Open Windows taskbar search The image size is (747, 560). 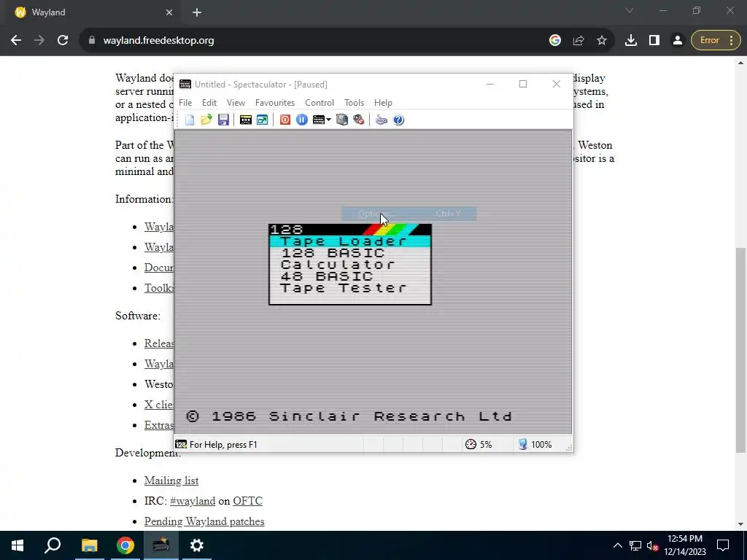coord(53,545)
